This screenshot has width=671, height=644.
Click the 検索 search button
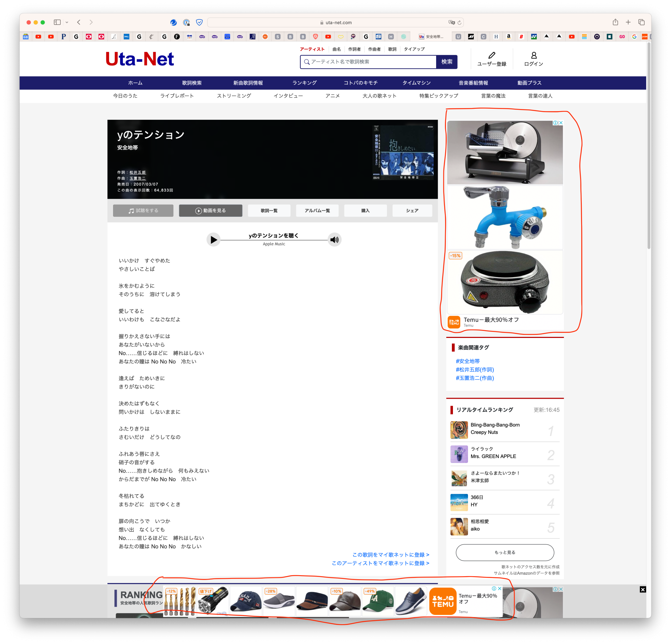[x=447, y=62]
